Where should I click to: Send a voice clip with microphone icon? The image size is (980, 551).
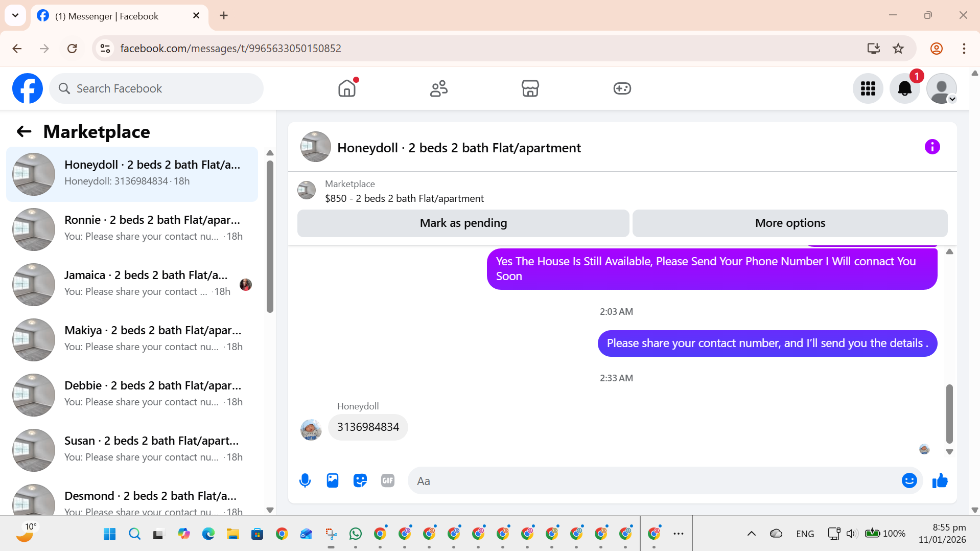(305, 480)
